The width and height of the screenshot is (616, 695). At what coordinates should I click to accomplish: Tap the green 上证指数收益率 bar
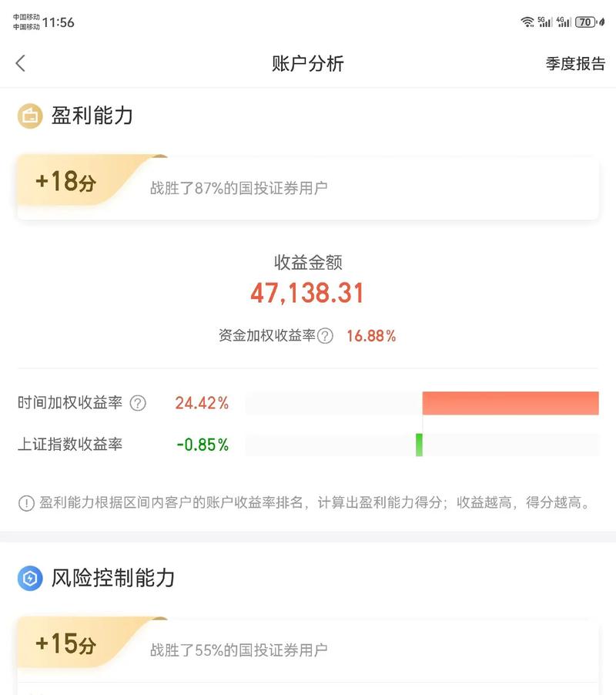[x=419, y=445]
